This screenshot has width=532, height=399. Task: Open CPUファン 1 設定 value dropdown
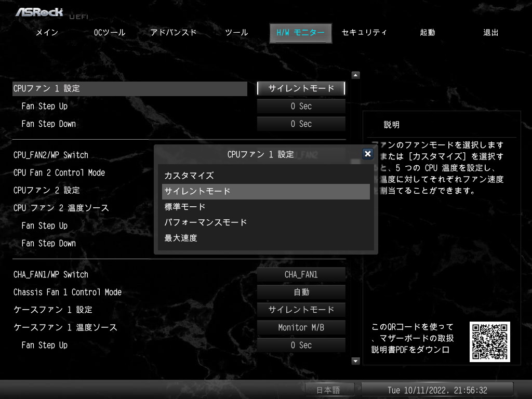tap(301, 88)
